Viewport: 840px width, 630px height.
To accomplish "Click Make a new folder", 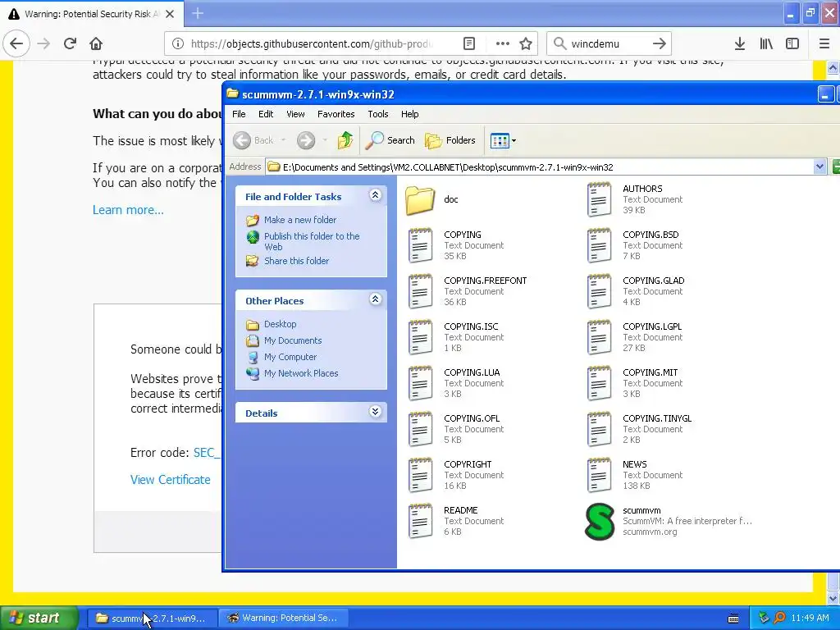I will pyautogui.click(x=300, y=220).
